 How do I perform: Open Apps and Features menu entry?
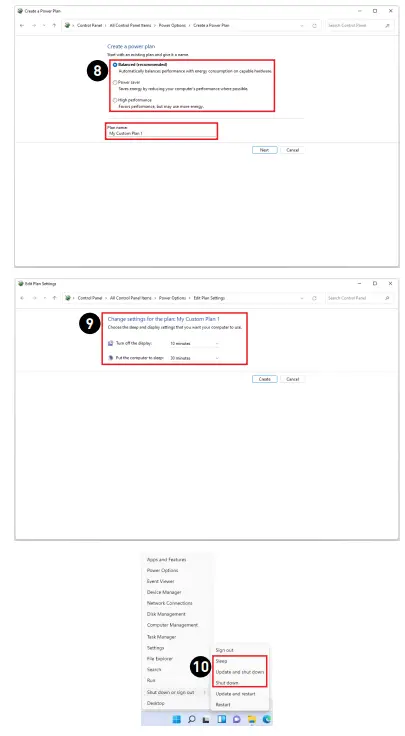coord(167,560)
